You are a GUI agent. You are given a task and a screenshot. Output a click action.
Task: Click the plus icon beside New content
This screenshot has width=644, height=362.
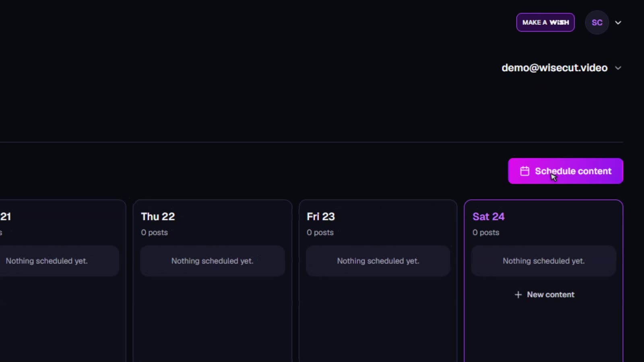point(518,295)
